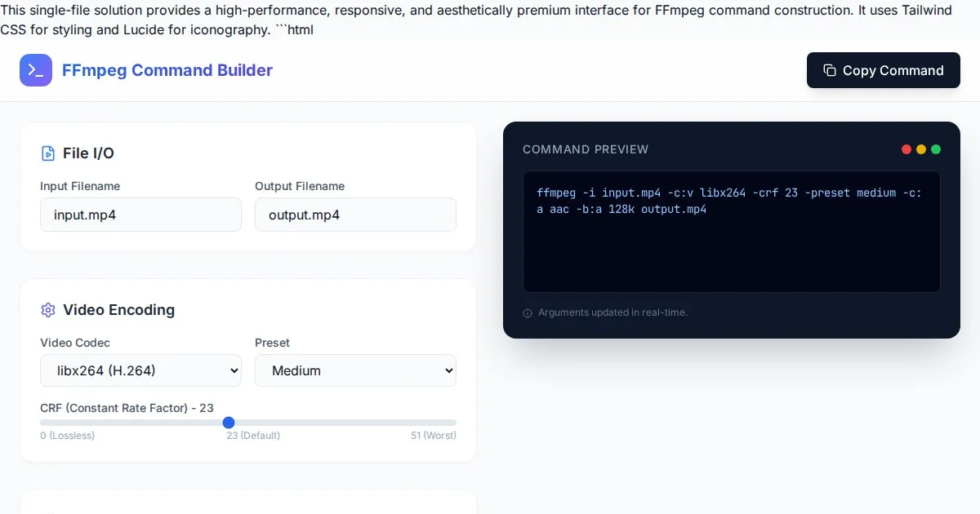Image resolution: width=980 pixels, height=514 pixels.
Task: Click the terminal logo icon in header
Action: tap(36, 70)
